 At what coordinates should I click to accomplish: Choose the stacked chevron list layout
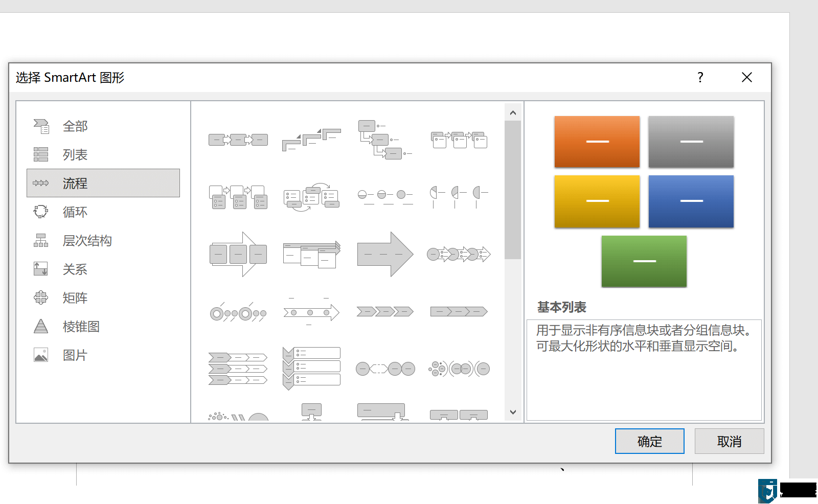click(x=238, y=369)
